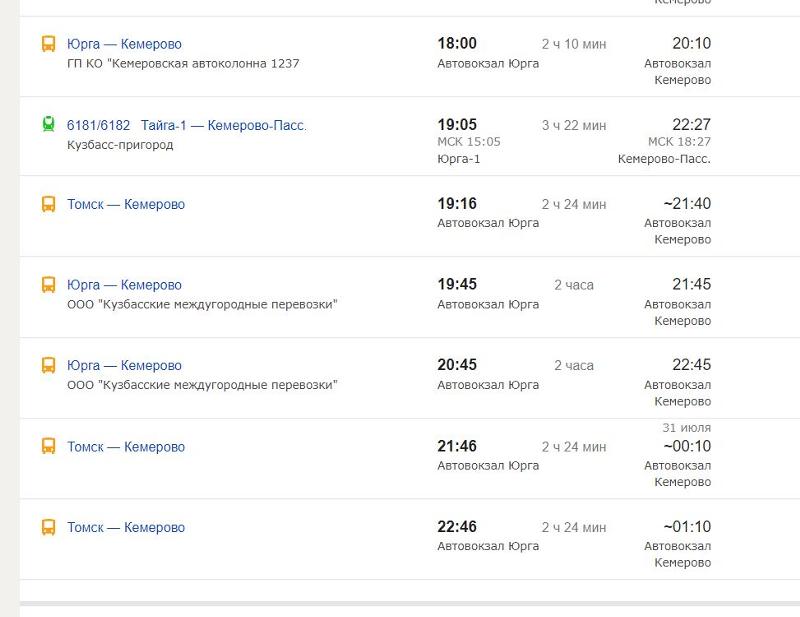The width and height of the screenshot is (800, 617).
Task: Click bus icon of 22:46 Томск — Кемерово
Action: click(48, 527)
